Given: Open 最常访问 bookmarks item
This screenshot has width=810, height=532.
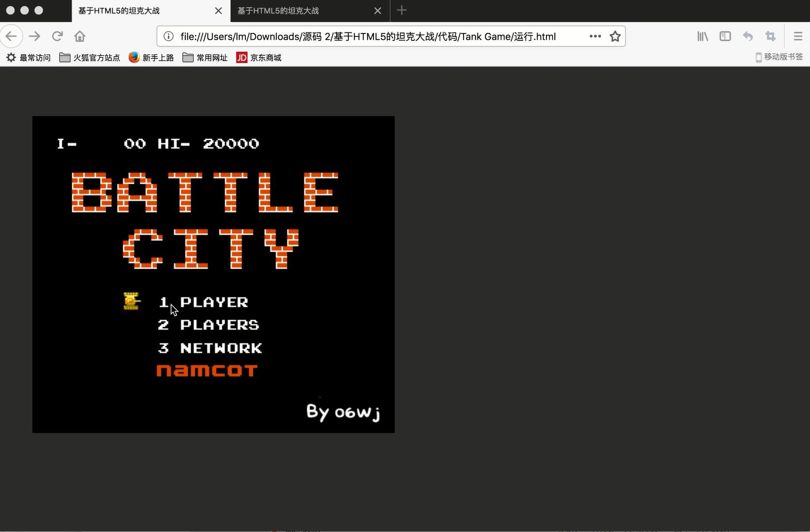Looking at the screenshot, I should tap(28, 58).
